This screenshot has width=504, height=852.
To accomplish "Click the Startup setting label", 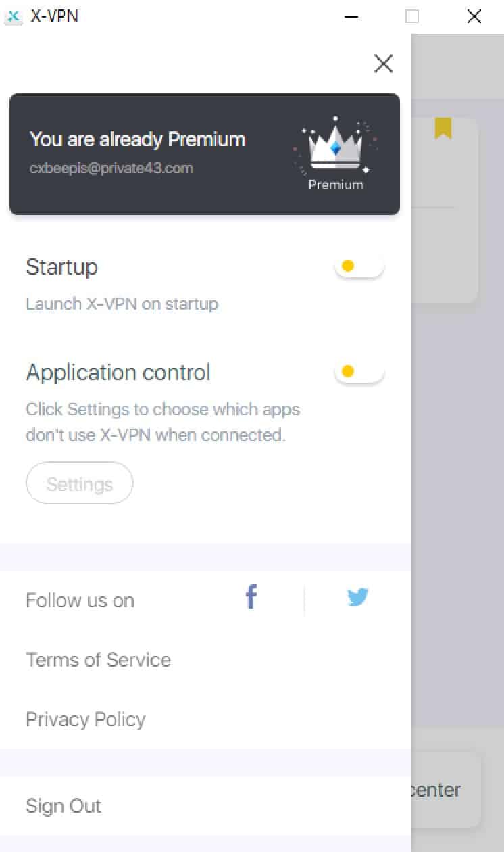I will pyautogui.click(x=61, y=268).
